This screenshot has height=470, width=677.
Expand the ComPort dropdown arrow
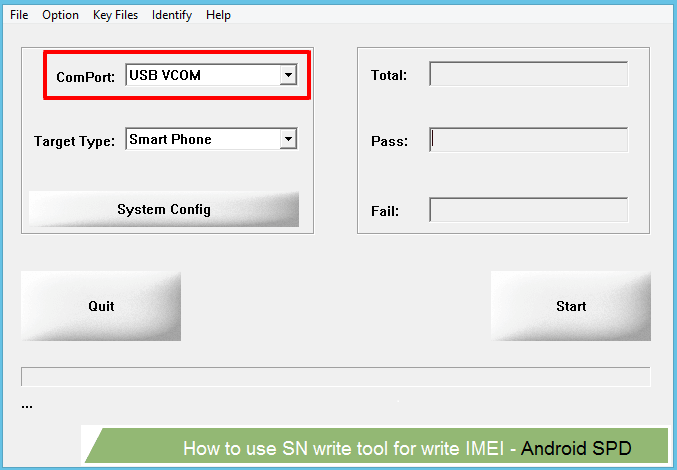288,75
